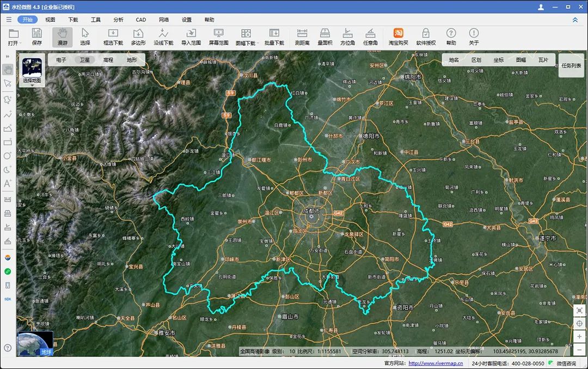Use 屏幕范围 screen range download
Screen dimensions: 588x369
[x=219, y=37]
